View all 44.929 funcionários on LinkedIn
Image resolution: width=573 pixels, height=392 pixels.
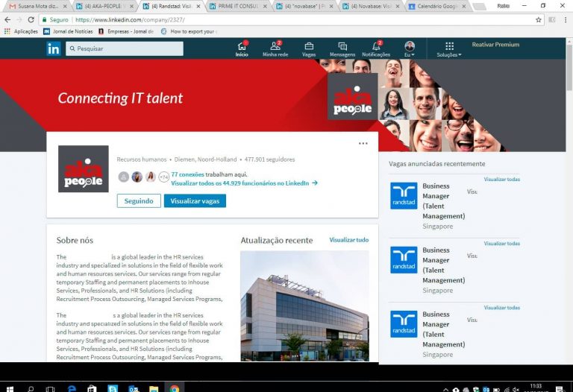point(244,183)
